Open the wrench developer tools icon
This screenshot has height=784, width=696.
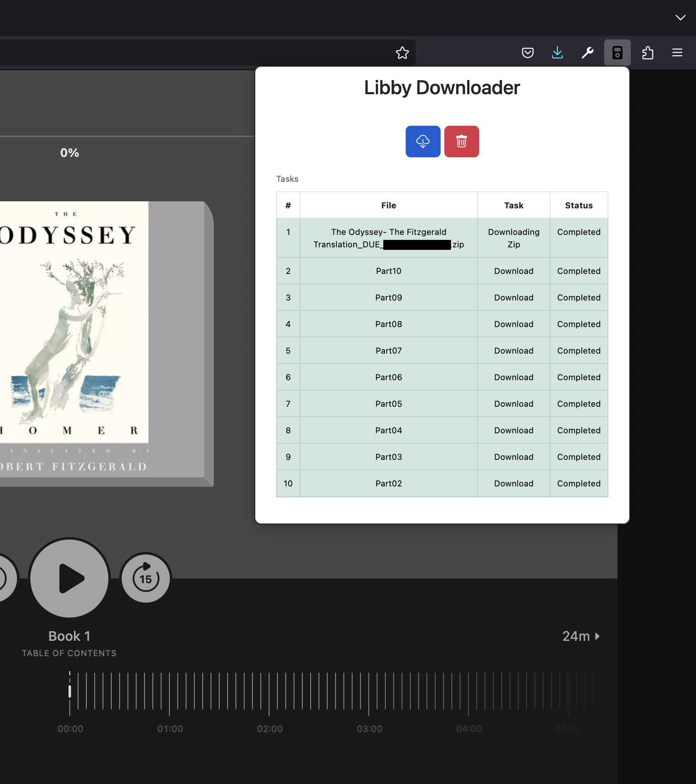tap(587, 53)
